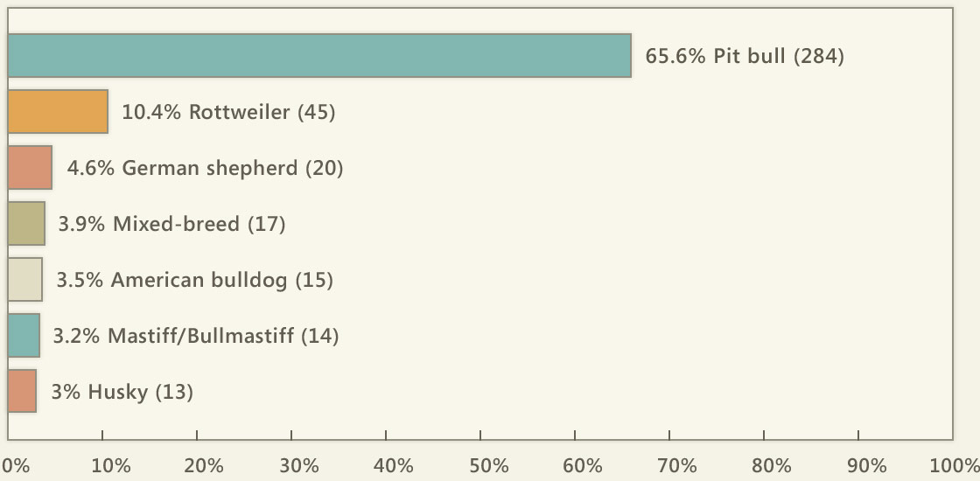Click the German shepherd bar
Image resolution: width=980 pixels, height=481 pixels.
[30, 167]
